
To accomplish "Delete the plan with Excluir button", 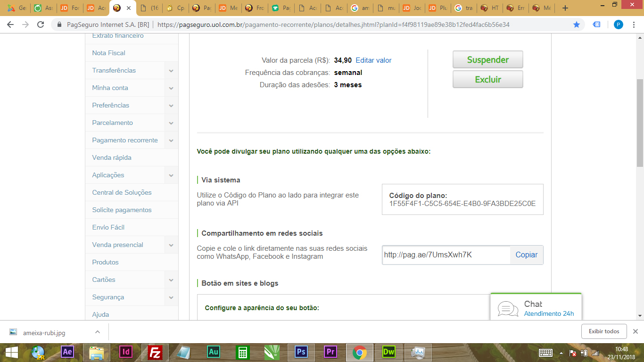I will point(488,80).
